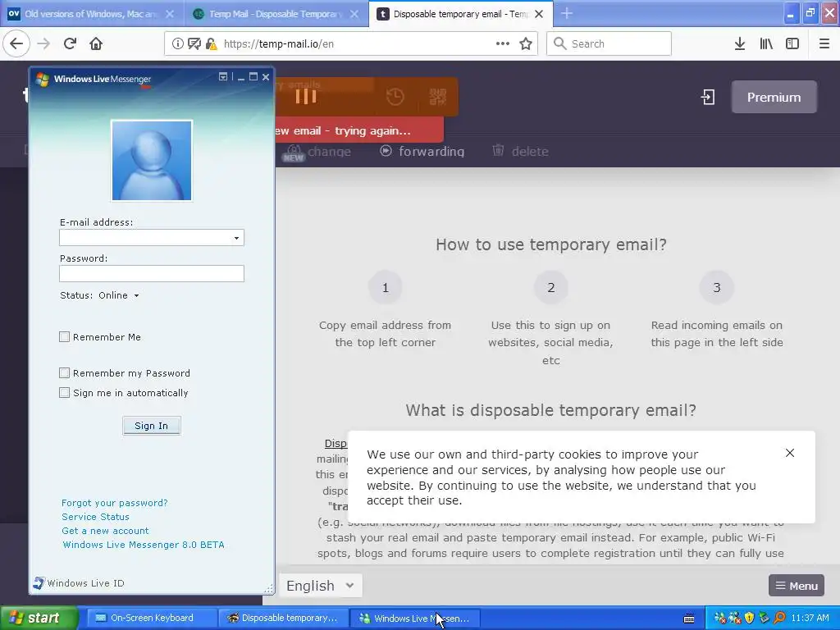The height and width of the screenshot is (630, 840).
Task: Toggle the Firefox sidebar icon
Action: pos(792,43)
